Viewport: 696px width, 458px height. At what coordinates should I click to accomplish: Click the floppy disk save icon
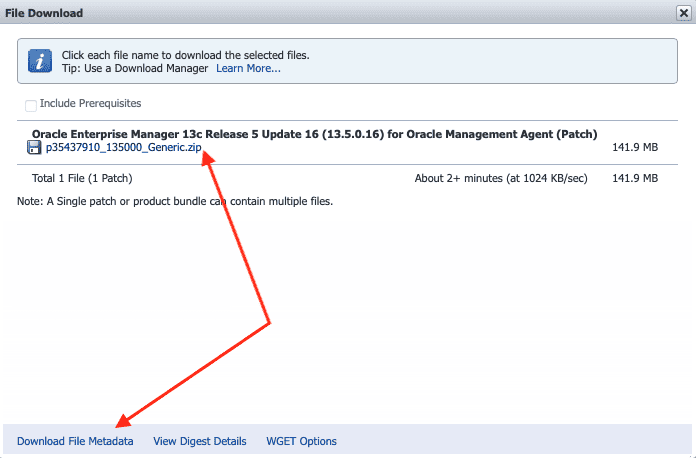(x=35, y=148)
